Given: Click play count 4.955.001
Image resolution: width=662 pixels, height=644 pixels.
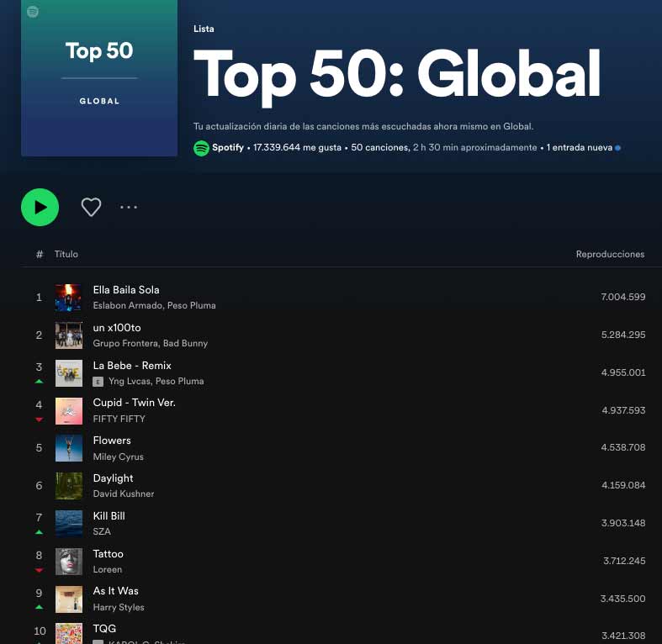Looking at the screenshot, I should point(623,372).
